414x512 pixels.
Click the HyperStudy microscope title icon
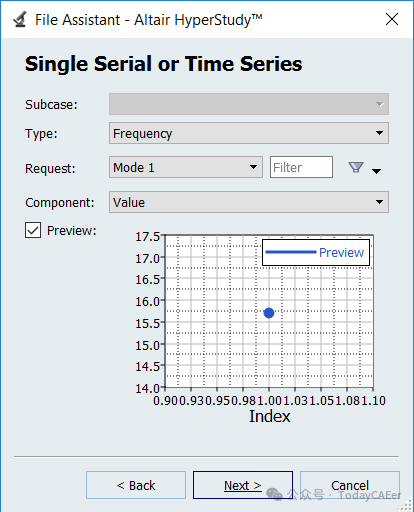(x=20, y=19)
